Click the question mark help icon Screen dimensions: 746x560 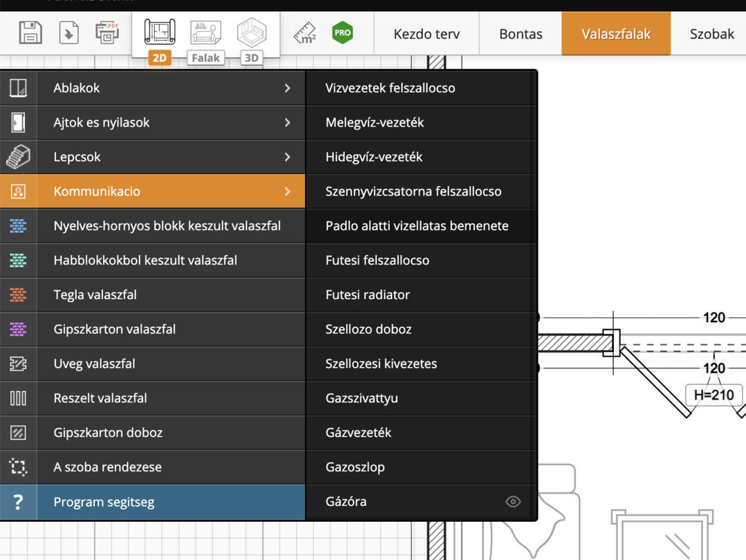click(18, 502)
